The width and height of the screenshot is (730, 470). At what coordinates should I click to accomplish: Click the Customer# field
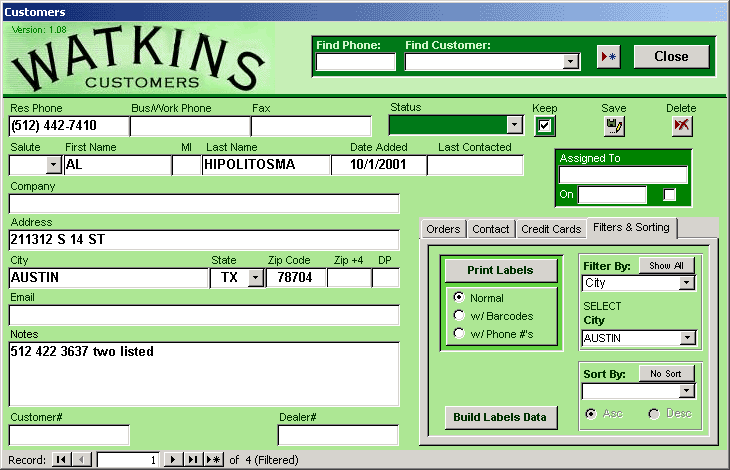tap(69, 436)
